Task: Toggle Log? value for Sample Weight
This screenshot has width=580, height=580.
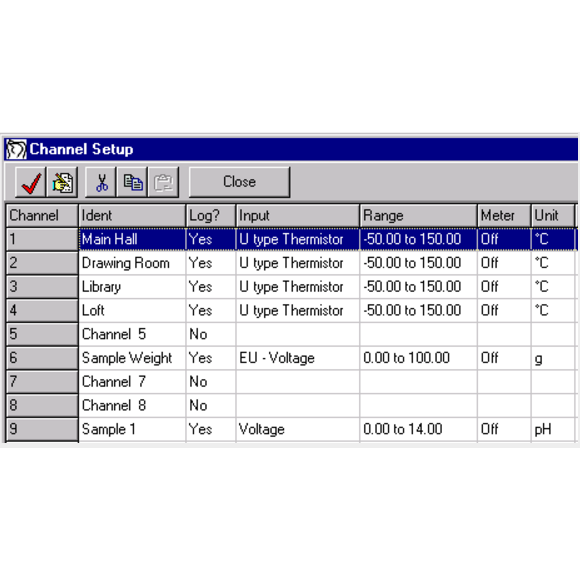Action: point(211,358)
